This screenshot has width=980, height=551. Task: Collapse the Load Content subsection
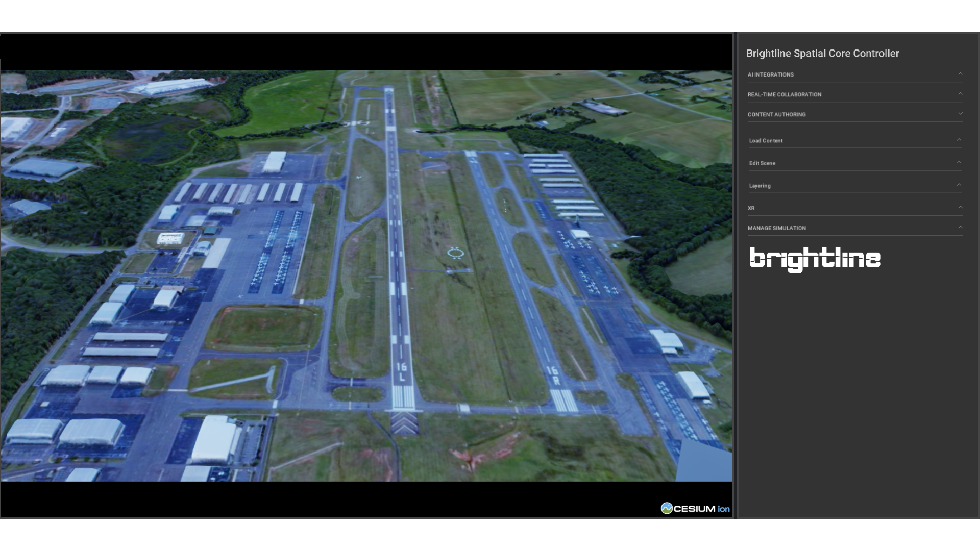(960, 139)
